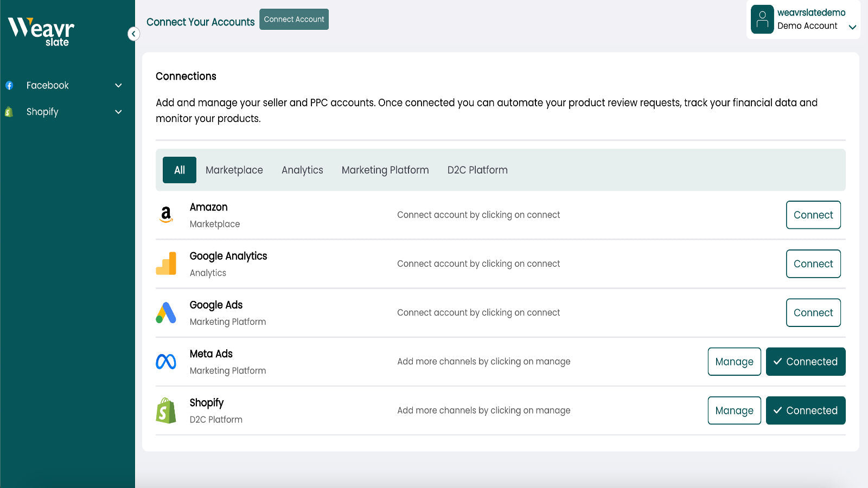Click the Facebook icon in the sidebar
Viewport: 868px width, 488px height.
9,85
